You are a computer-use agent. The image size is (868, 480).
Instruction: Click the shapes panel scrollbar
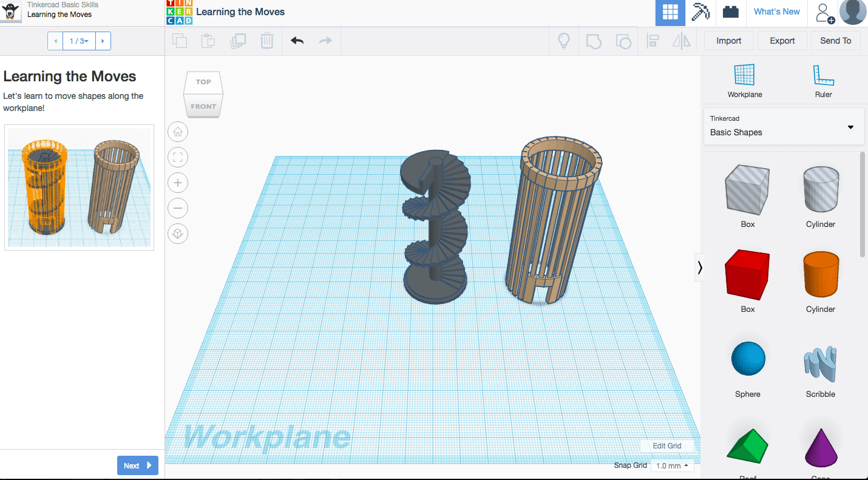[x=863, y=204]
